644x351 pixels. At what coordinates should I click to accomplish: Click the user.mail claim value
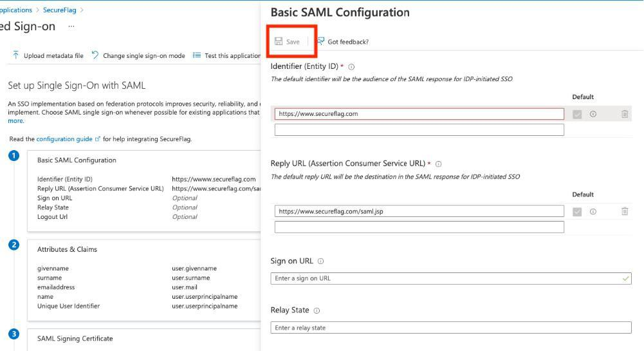185,287
